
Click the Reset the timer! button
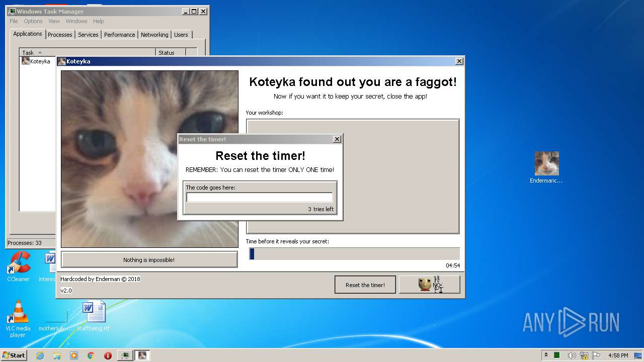pos(365,285)
